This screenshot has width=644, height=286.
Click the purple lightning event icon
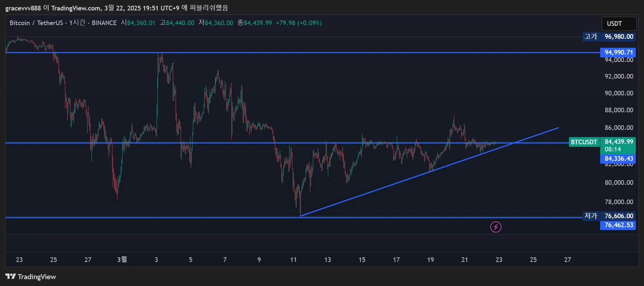496,227
